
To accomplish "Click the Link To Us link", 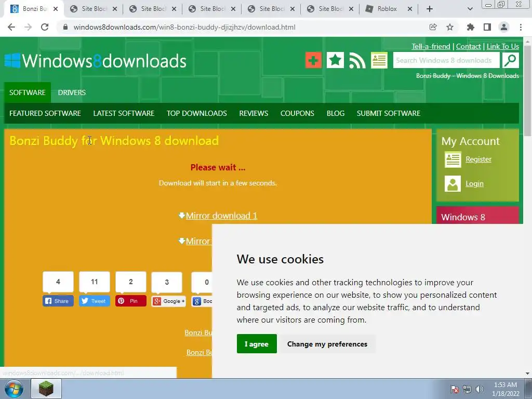I will click(x=503, y=46).
